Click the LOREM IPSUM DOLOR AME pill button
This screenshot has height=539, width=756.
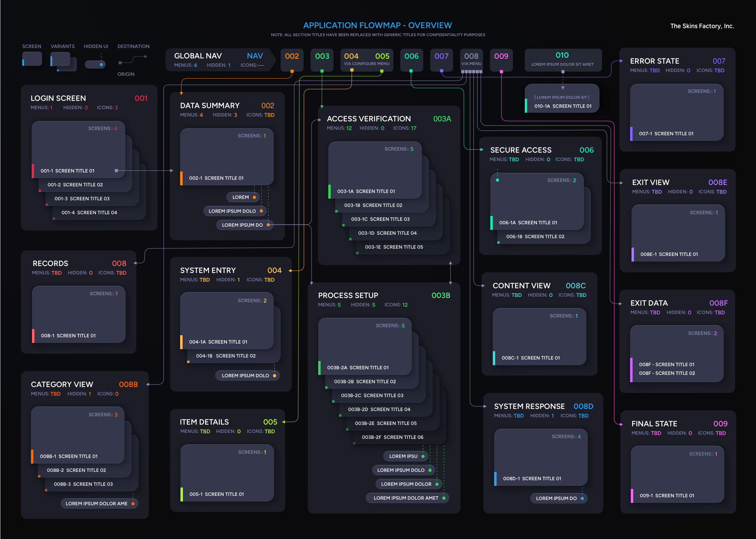click(x=99, y=503)
